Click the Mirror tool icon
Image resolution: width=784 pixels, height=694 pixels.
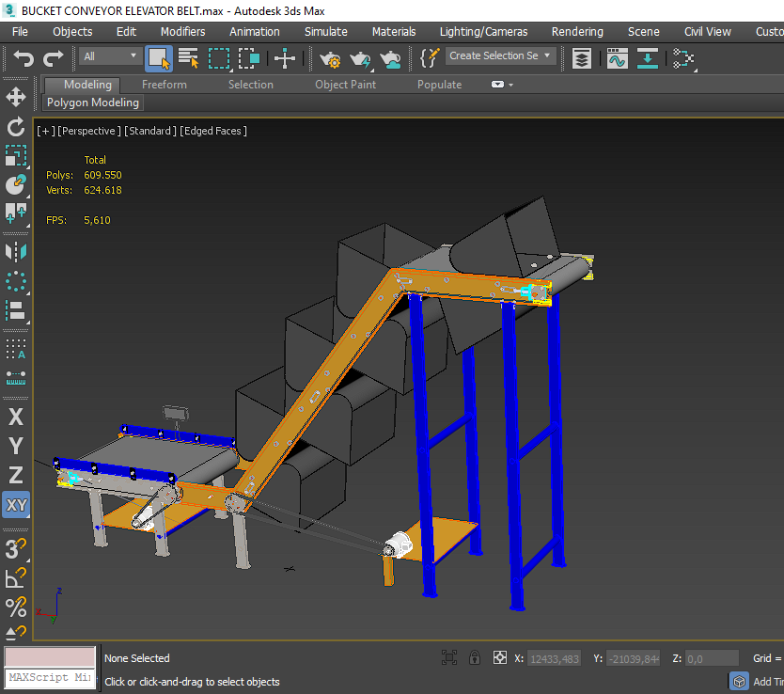15,251
